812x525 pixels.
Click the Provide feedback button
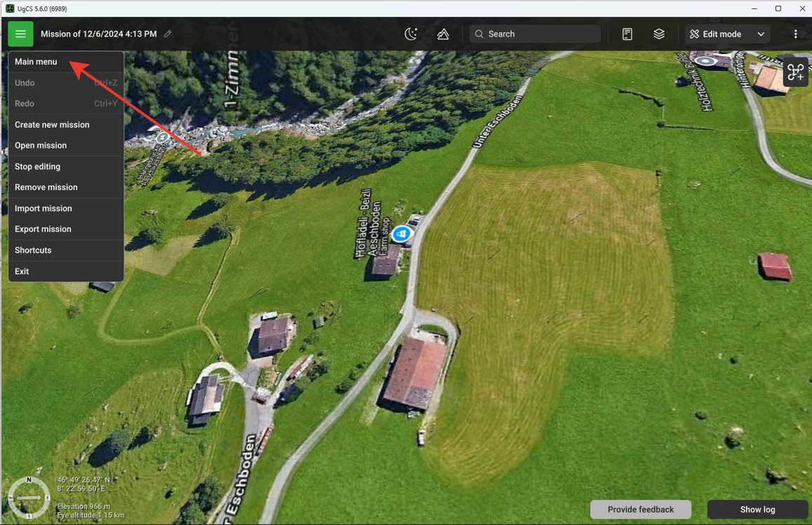pos(641,510)
